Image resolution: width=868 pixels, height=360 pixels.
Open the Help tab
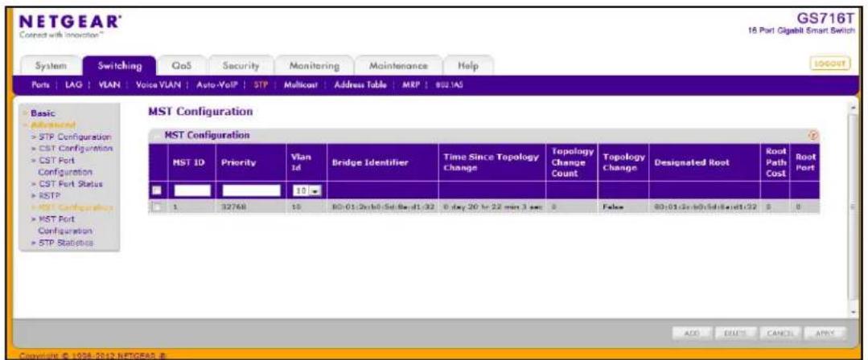pyautogui.click(x=467, y=65)
